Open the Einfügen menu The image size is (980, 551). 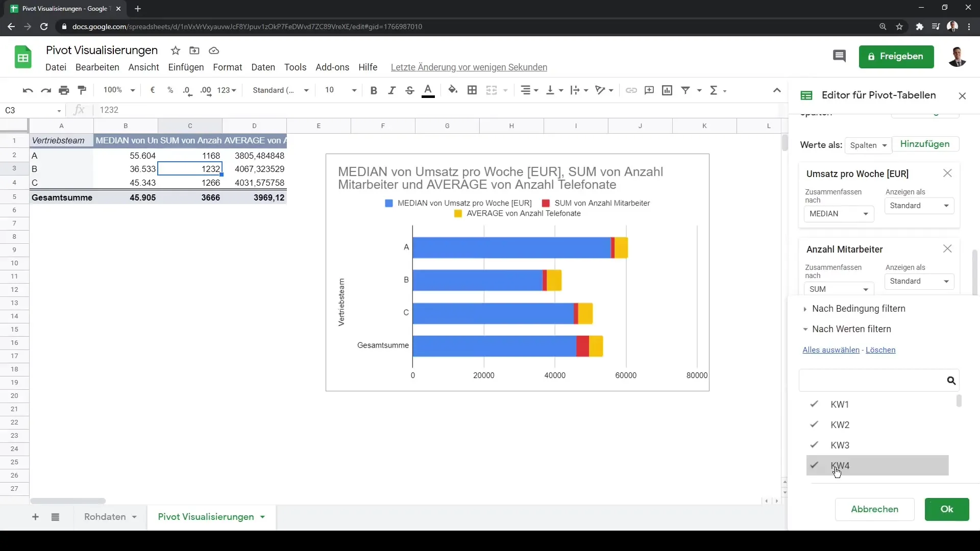(x=186, y=67)
